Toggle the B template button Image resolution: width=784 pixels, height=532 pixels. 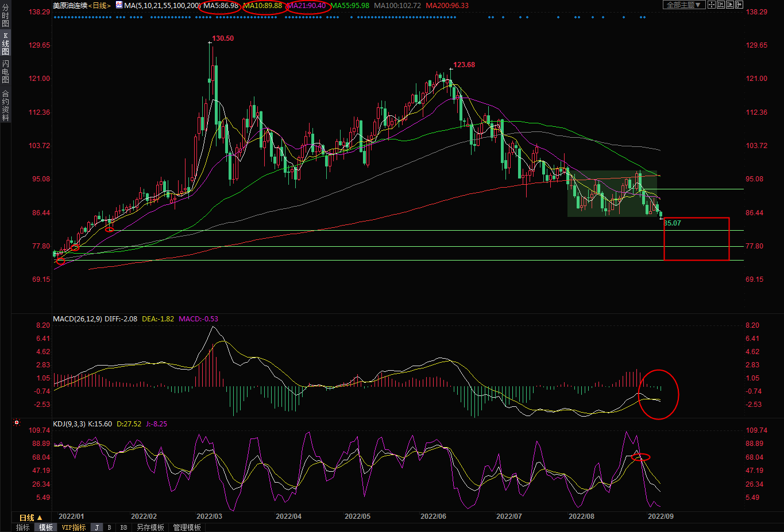(x=109, y=527)
